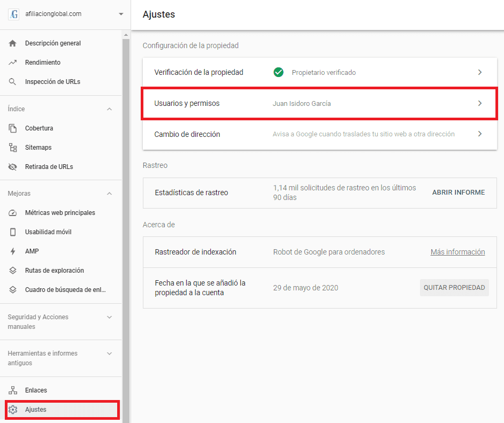Click the Usabilidad móvil phone icon
Screen dimensions: 504x423
pyautogui.click(x=13, y=232)
